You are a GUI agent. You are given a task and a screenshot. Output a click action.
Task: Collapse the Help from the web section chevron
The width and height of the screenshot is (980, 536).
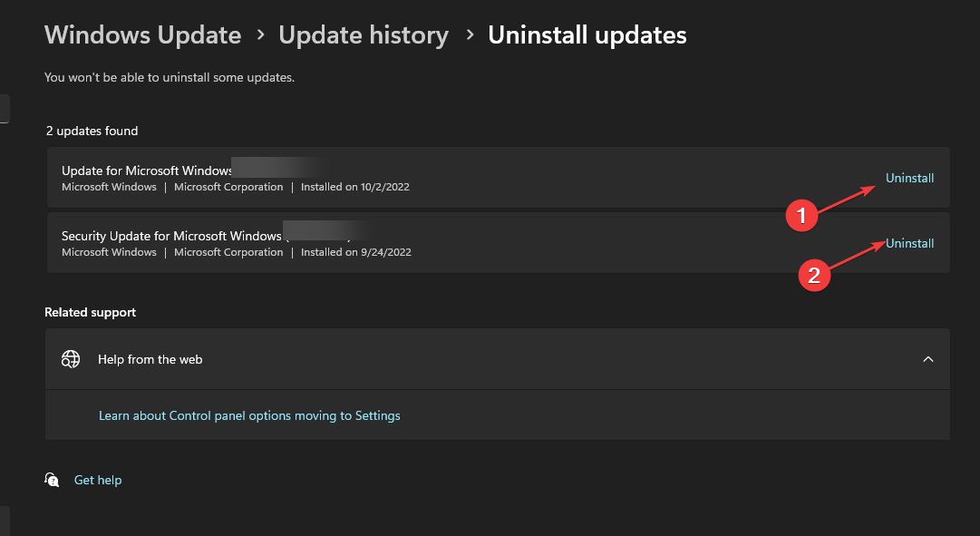[x=928, y=359]
